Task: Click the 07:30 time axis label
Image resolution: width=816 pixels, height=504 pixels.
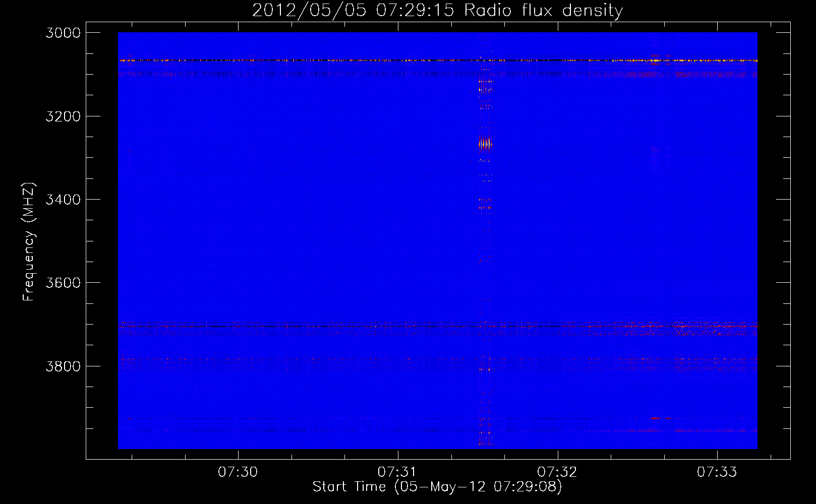Action: click(238, 472)
